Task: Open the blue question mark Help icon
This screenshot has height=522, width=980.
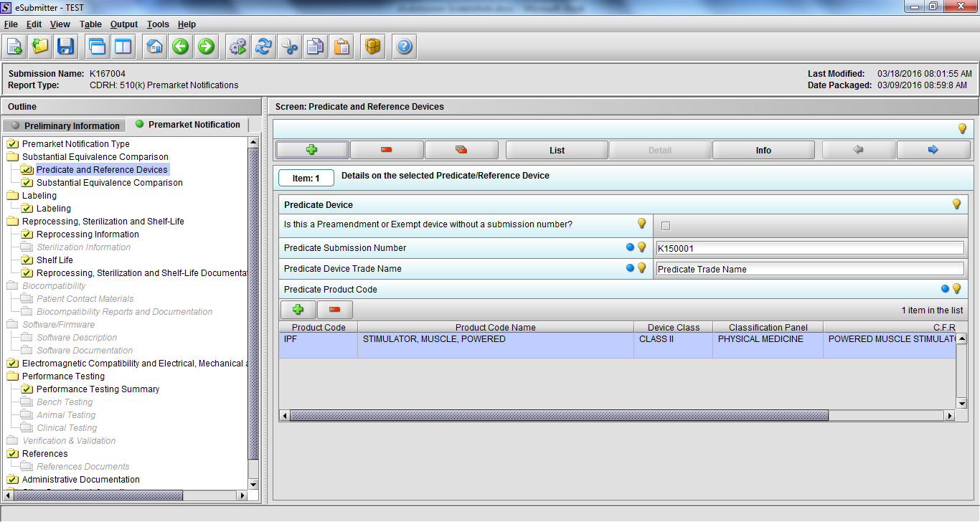Action: point(404,47)
